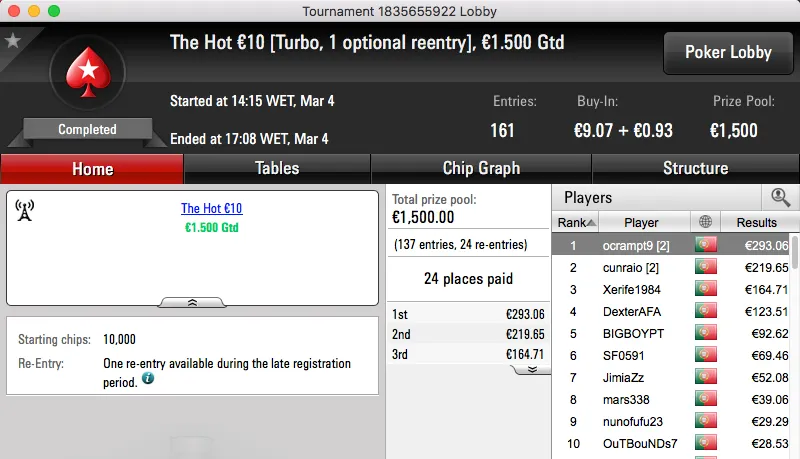Open the Structure tab
This screenshot has width=800, height=459.
[695, 168]
